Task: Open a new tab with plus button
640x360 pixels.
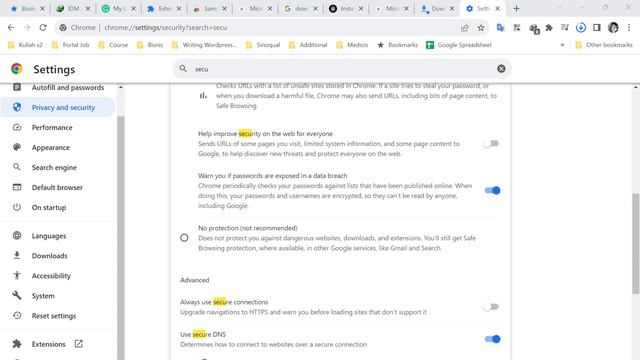Action: tap(516, 8)
